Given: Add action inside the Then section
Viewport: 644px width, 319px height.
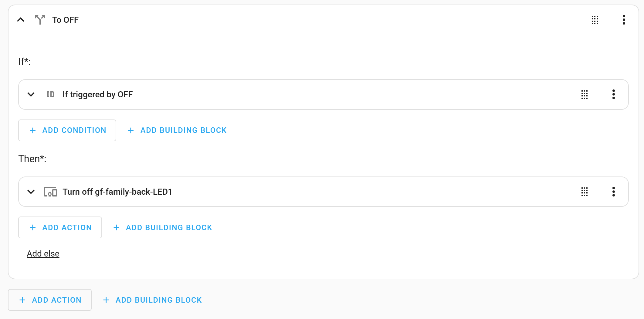Looking at the screenshot, I should click(x=60, y=228).
